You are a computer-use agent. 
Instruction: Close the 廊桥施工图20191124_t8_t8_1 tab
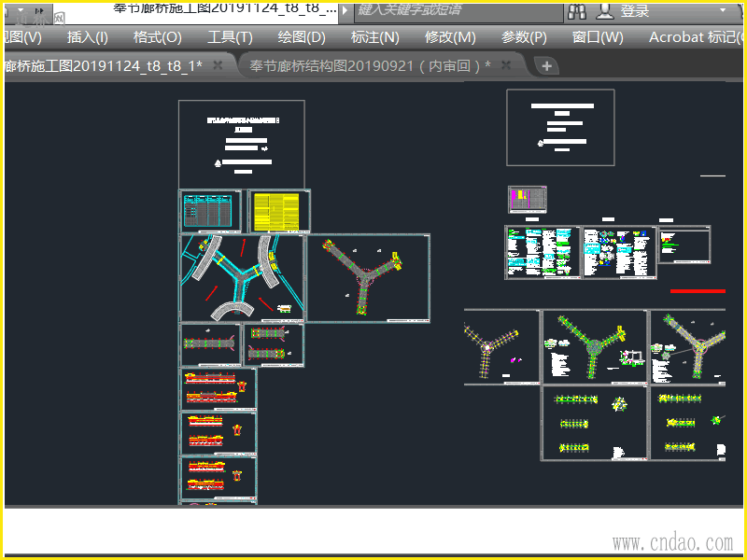[218, 65]
